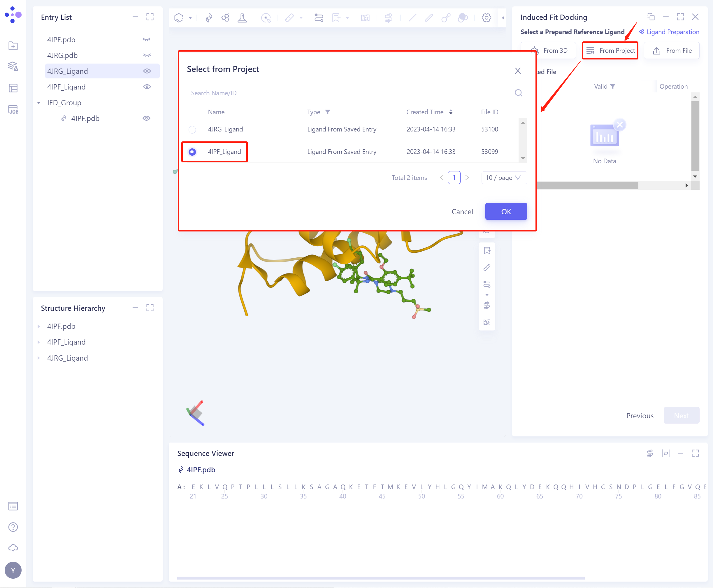Open the JOB panel in left sidebar
This screenshot has width=713, height=588.
point(13,109)
